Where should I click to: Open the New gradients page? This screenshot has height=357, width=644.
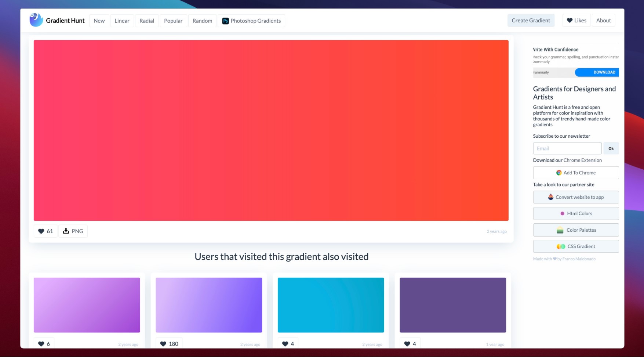coord(99,21)
